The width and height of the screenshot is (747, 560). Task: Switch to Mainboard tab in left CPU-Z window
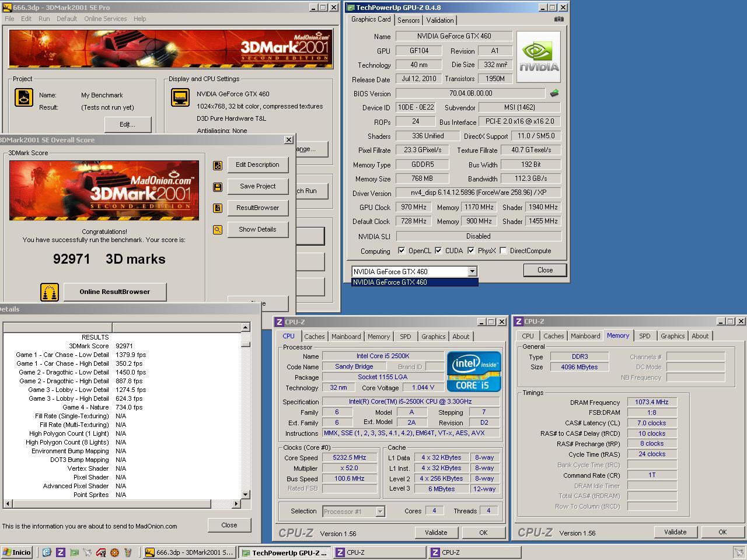pyautogui.click(x=346, y=337)
